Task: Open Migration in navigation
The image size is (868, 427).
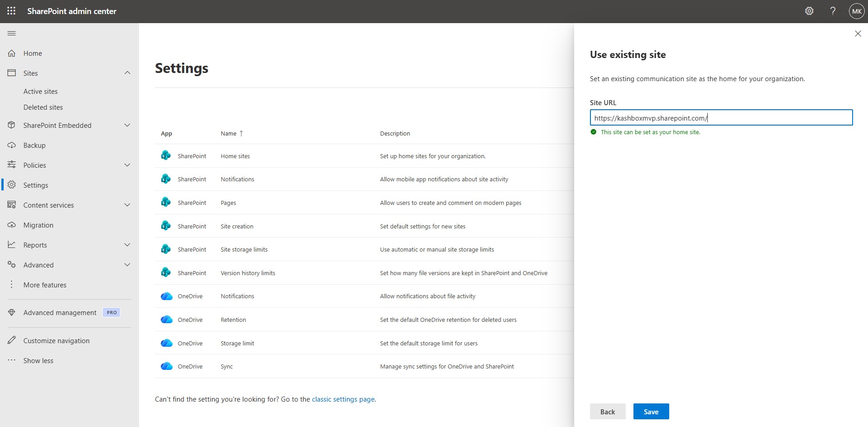Action: click(38, 225)
